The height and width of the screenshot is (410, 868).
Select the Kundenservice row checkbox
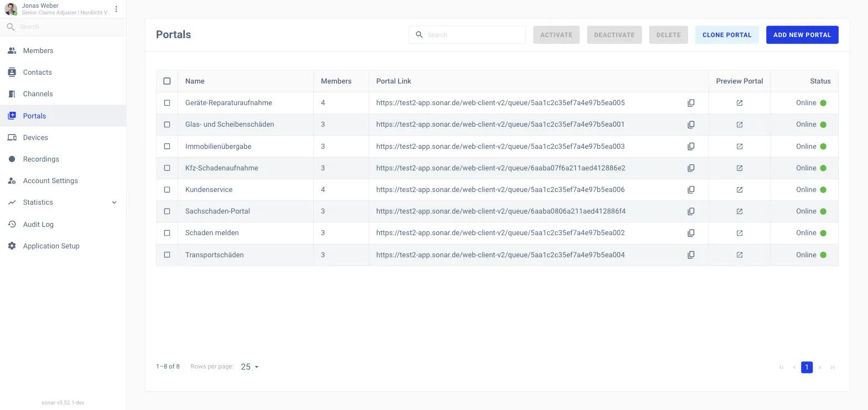pyautogui.click(x=167, y=190)
